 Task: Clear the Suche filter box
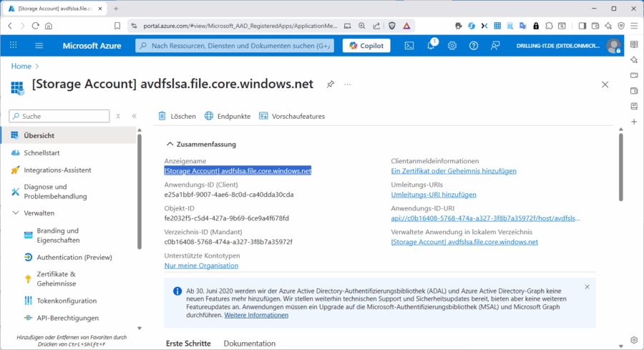(118, 116)
